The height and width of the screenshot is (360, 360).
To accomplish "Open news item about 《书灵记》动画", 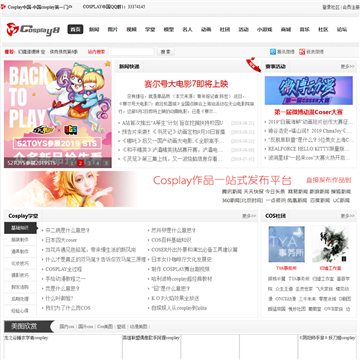I will [x=173, y=132].
